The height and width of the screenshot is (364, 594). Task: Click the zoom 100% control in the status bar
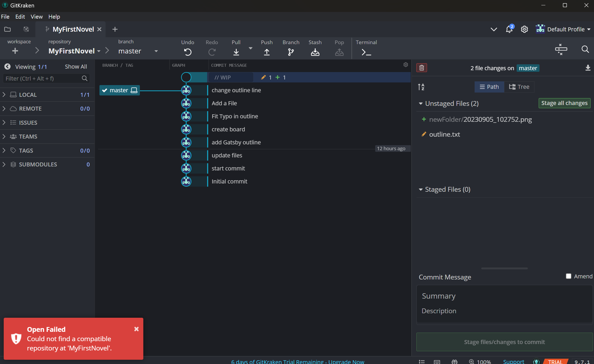coord(480,362)
